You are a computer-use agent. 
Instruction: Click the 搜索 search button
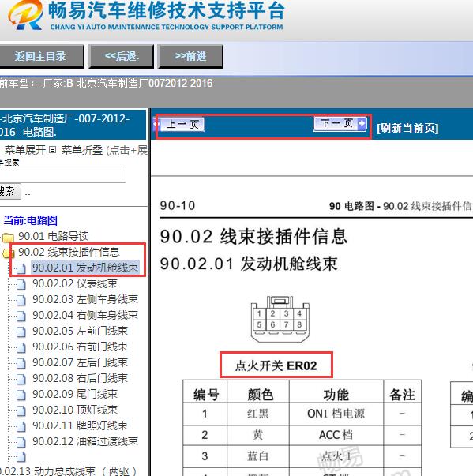pyautogui.click(x=9, y=191)
